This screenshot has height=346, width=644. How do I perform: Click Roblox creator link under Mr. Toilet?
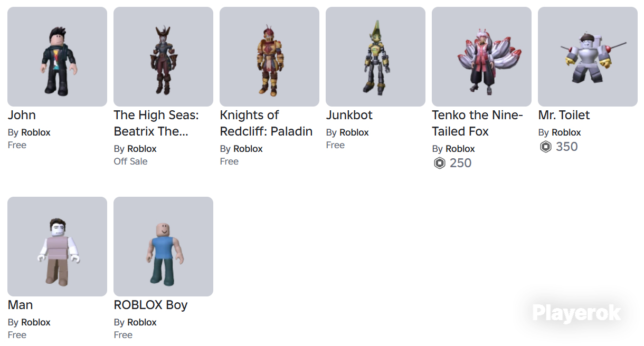tap(566, 132)
